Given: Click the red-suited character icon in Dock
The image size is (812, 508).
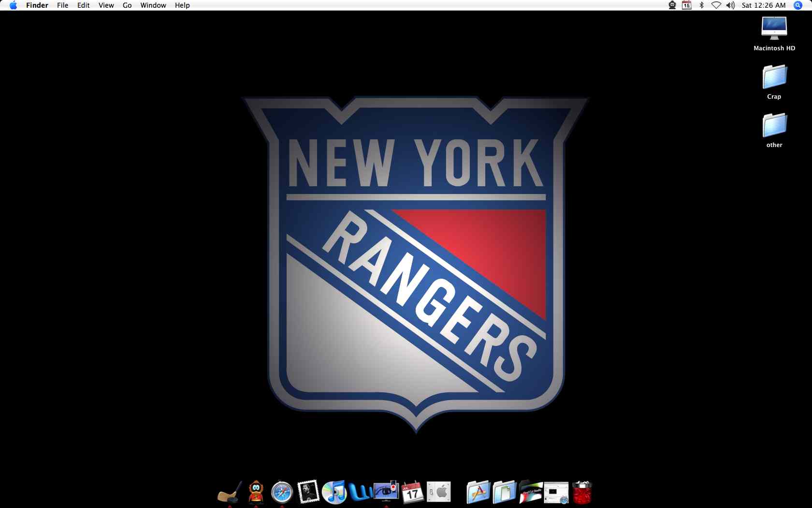Looking at the screenshot, I should (256, 493).
